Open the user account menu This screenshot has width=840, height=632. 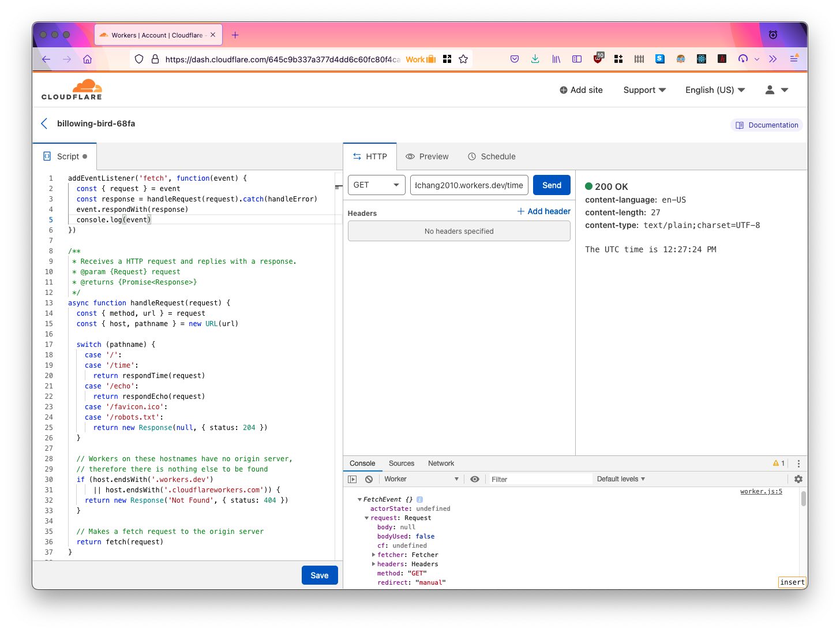tap(777, 90)
